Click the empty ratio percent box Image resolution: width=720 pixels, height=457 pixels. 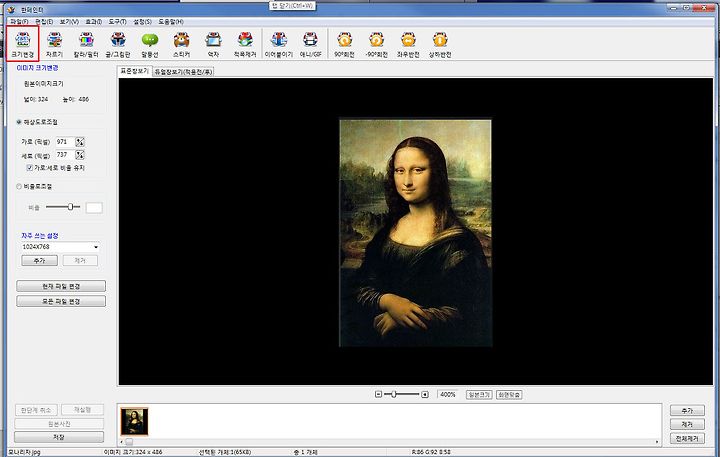(x=94, y=208)
